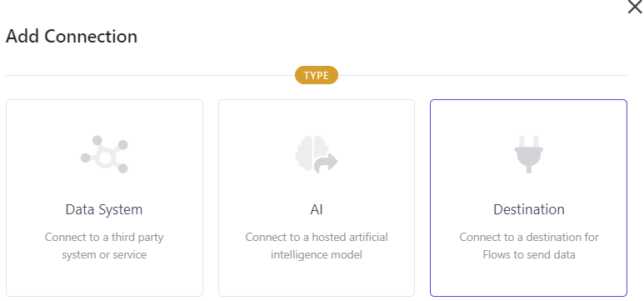Image resolution: width=644 pixels, height=301 pixels.
Task: Click the "Destination" title text
Action: coord(529,210)
